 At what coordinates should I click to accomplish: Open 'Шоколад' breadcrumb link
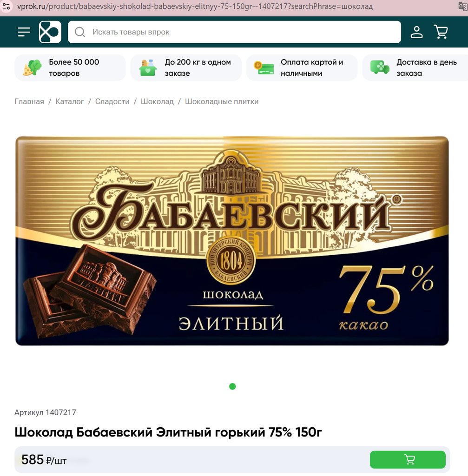157,101
